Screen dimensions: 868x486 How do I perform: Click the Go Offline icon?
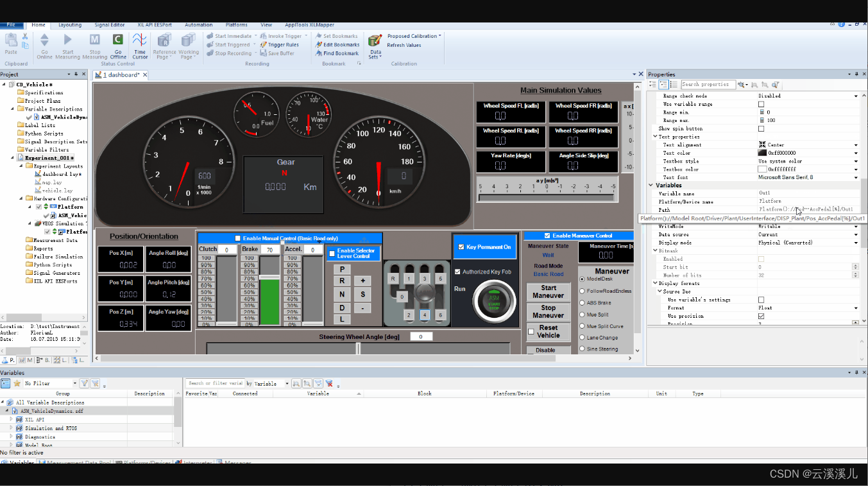click(118, 40)
